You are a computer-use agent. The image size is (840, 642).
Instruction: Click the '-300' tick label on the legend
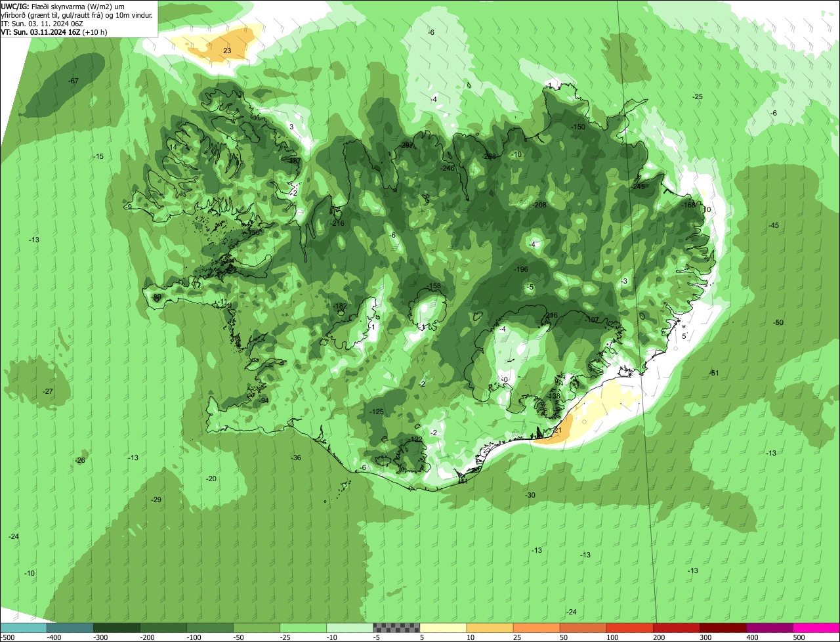tap(100, 637)
